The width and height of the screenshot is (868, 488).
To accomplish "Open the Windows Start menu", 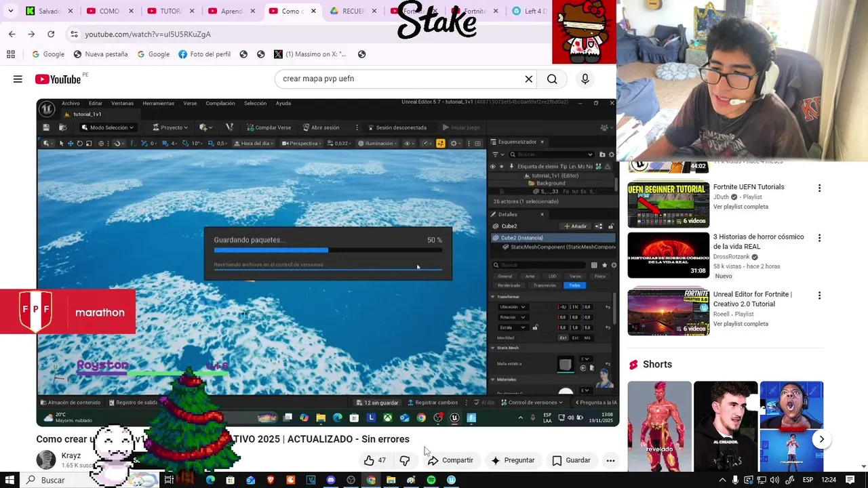I will coord(10,480).
